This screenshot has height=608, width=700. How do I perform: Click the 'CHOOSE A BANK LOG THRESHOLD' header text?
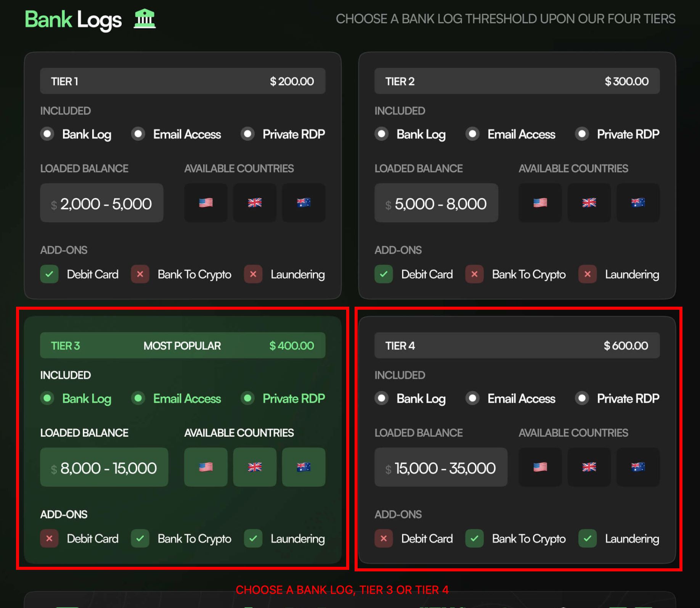(506, 19)
